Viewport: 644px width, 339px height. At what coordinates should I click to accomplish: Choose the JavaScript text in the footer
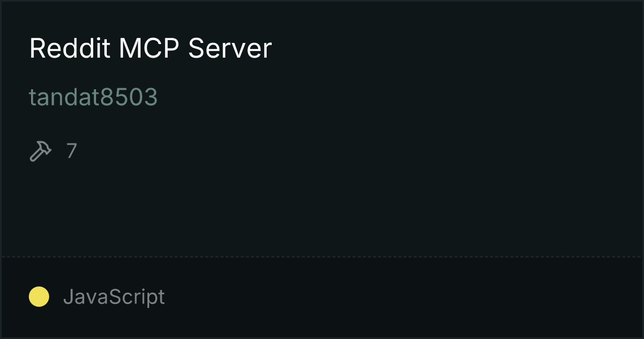coord(114,297)
